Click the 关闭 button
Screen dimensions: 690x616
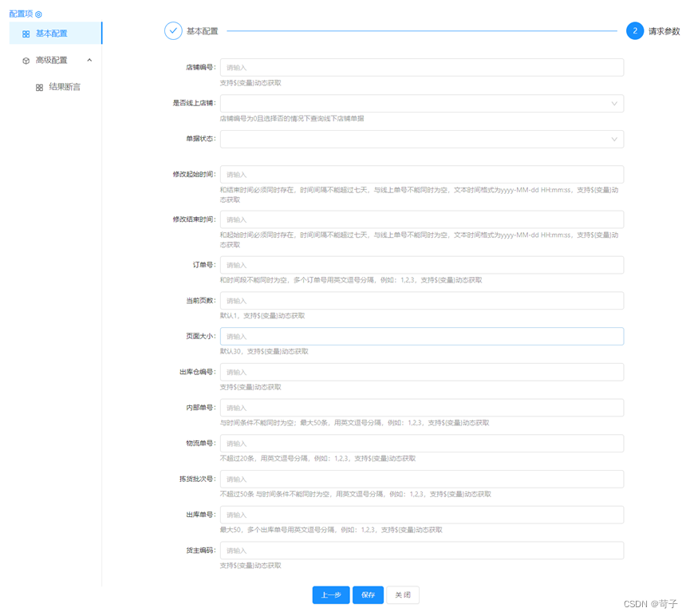[403, 595]
